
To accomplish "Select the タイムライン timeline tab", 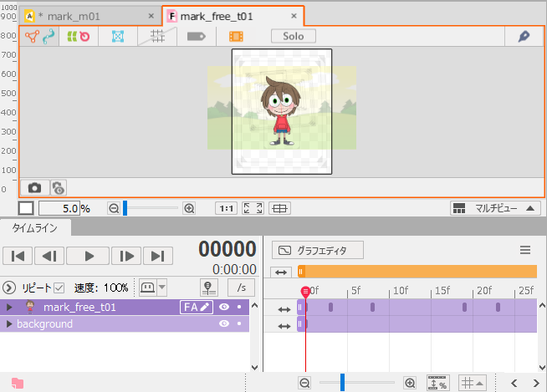I will [x=35, y=227].
